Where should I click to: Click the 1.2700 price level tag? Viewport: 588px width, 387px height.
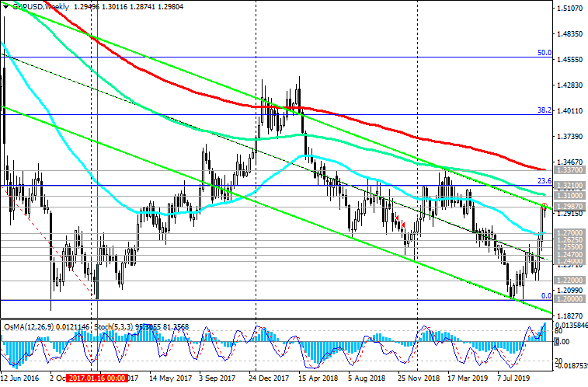(x=569, y=232)
